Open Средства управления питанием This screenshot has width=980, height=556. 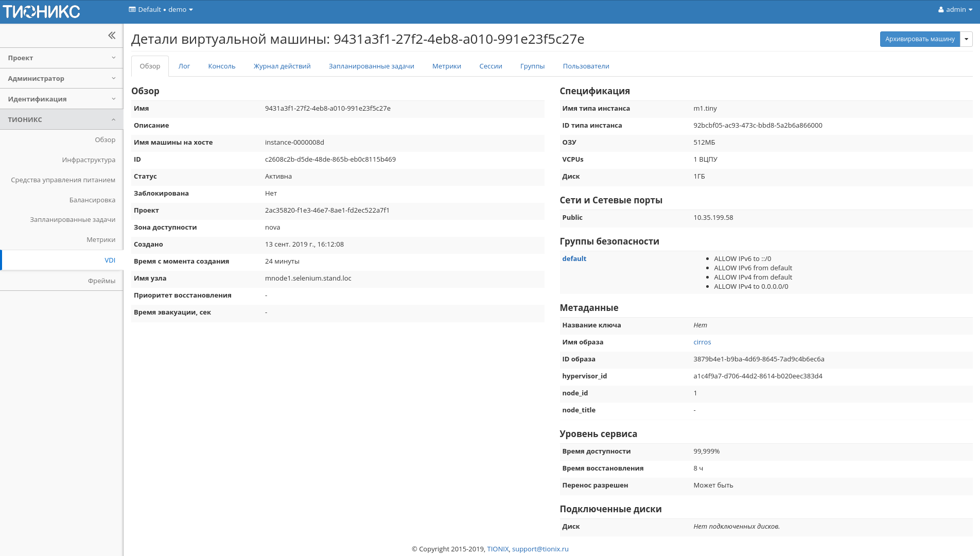click(x=63, y=180)
